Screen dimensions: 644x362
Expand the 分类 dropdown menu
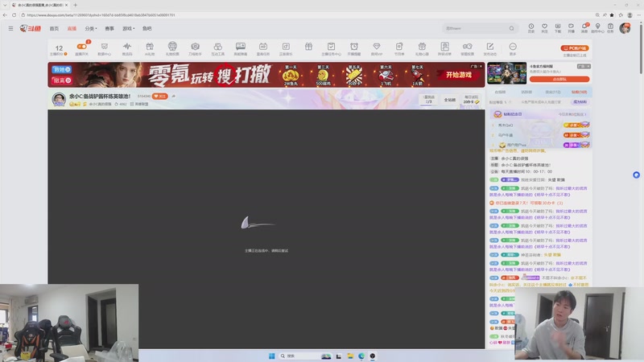[91, 29]
